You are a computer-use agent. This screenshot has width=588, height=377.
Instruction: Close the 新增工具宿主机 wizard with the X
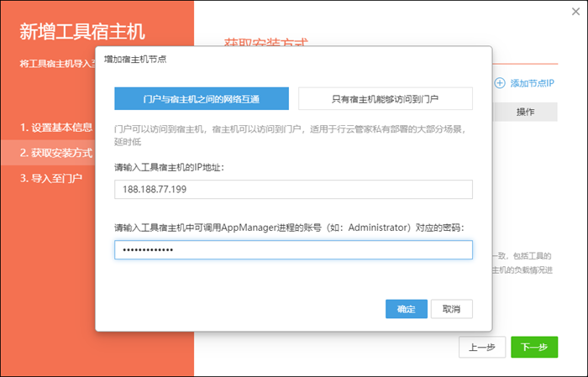[x=566, y=13]
